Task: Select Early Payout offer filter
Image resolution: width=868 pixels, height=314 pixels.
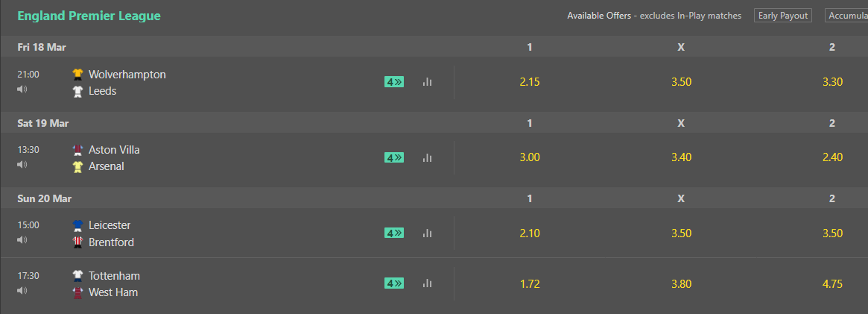Action: click(x=783, y=16)
